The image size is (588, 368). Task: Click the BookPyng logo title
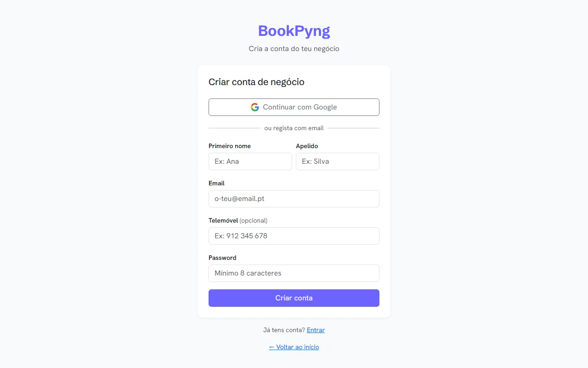click(294, 31)
